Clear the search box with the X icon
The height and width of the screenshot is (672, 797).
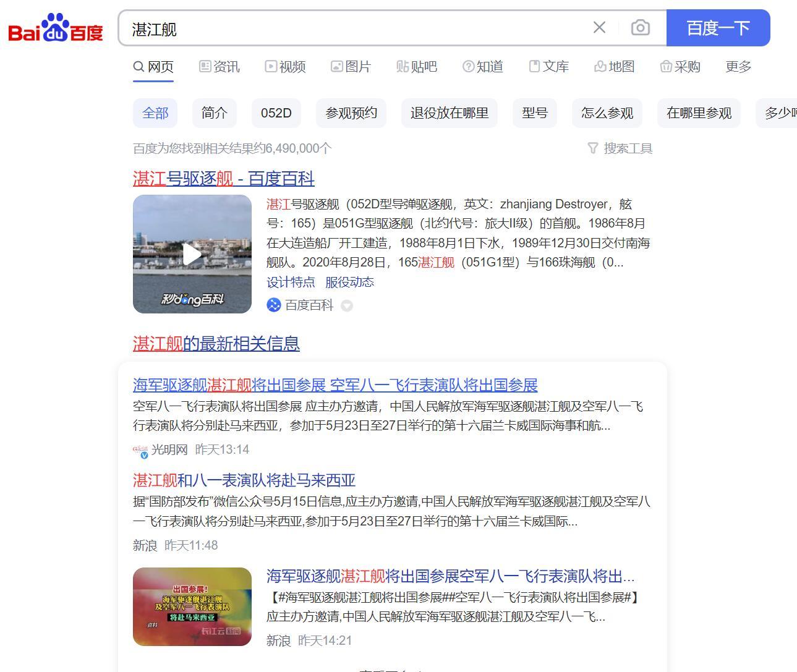pos(599,28)
